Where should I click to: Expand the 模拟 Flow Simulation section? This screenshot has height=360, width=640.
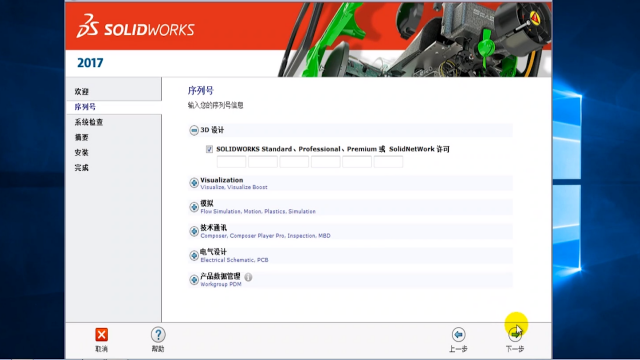pos(194,207)
